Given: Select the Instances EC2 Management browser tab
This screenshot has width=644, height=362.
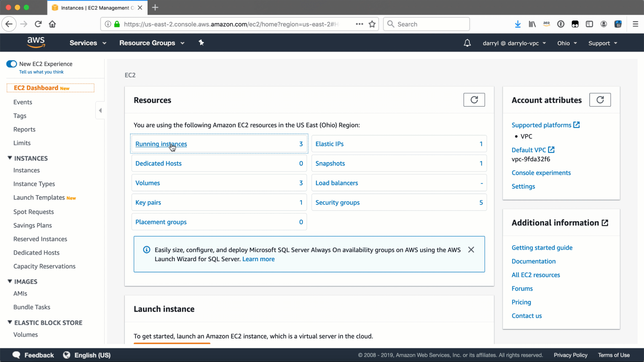Looking at the screenshot, I should pos(97,8).
